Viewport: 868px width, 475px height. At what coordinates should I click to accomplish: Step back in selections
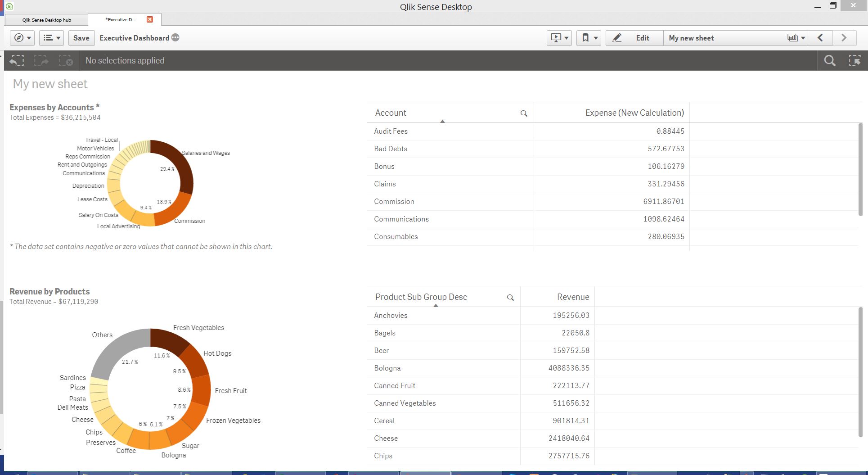pyautogui.click(x=17, y=60)
